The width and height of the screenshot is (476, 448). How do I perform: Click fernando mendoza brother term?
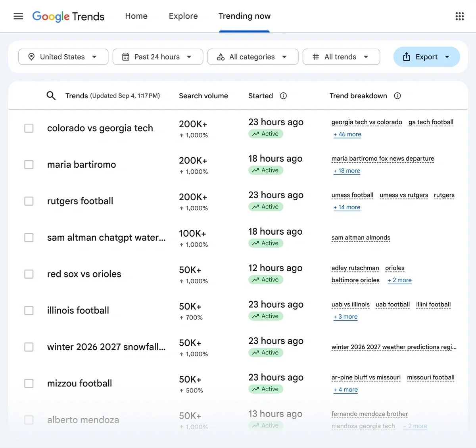[370, 414]
